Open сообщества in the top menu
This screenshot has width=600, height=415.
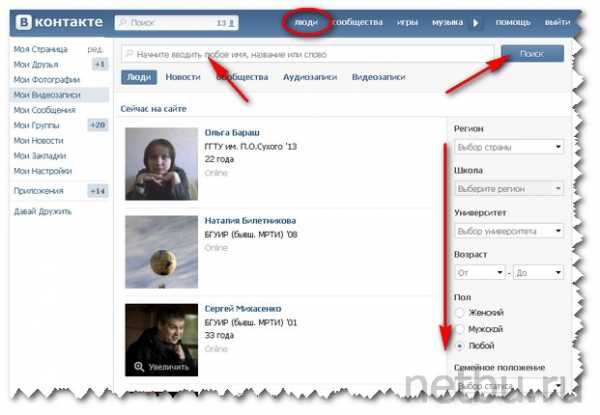click(x=358, y=22)
